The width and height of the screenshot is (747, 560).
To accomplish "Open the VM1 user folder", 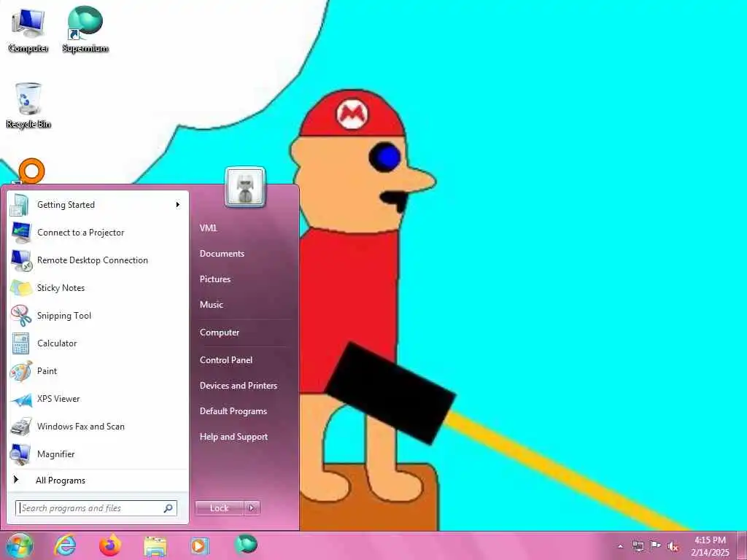I will [208, 228].
